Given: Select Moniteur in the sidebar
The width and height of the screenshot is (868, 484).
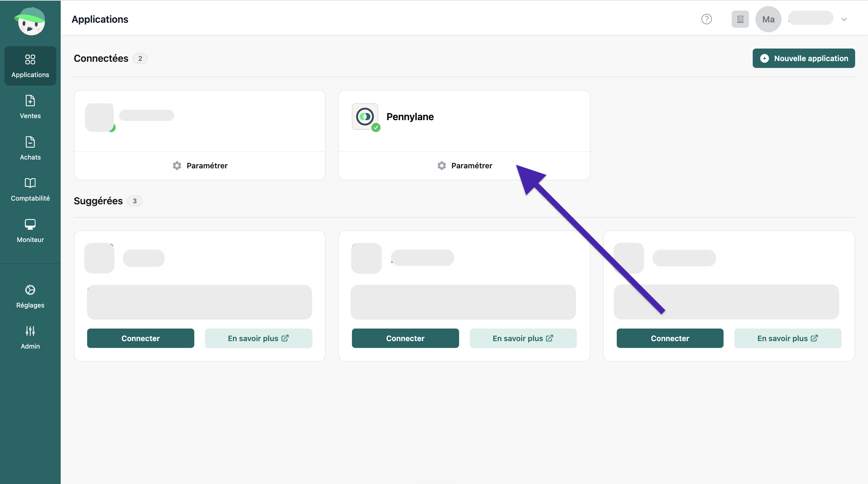Looking at the screenshot, I should 30,231.
